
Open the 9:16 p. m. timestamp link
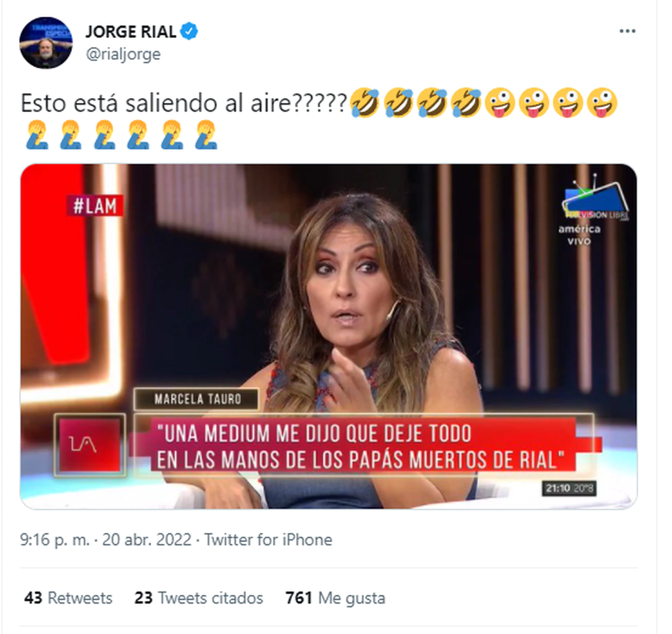pos(54,540)
